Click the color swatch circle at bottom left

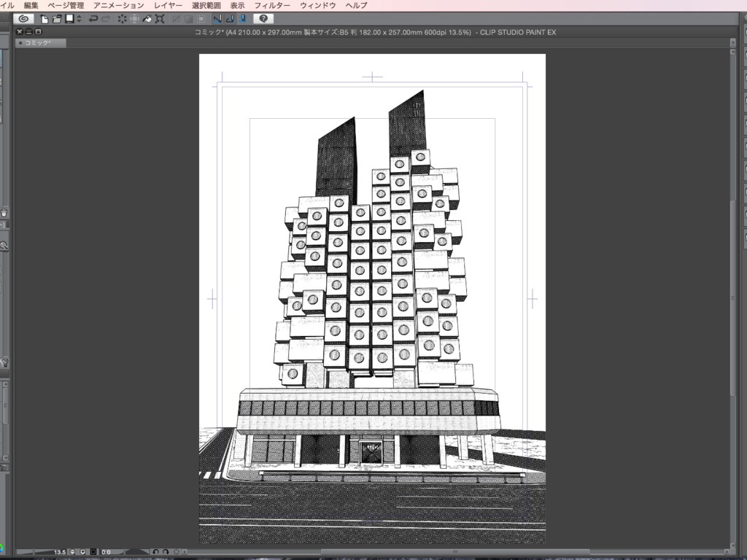(x=3, y=548)
